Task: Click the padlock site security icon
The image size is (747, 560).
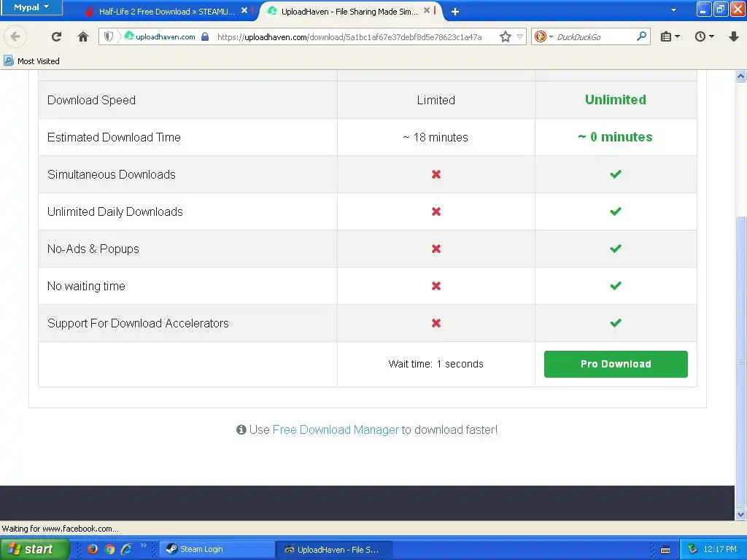Action: [x=205, y=36]
